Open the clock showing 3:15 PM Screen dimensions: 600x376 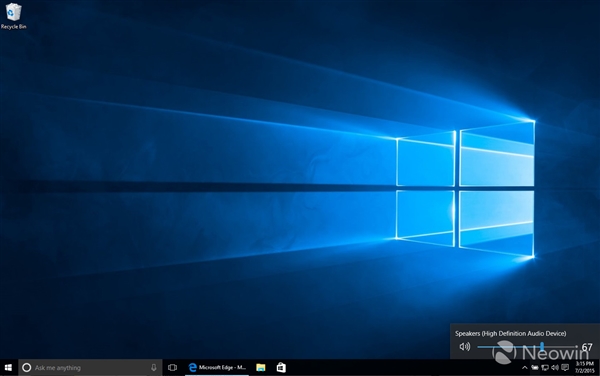pyautogui.click(x=585, y=368)
